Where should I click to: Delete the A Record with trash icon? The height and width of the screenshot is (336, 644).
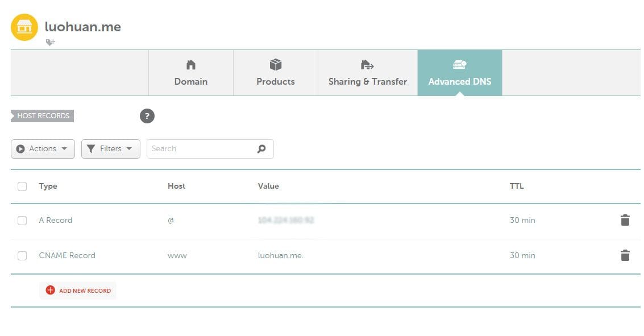pos(625,220)
